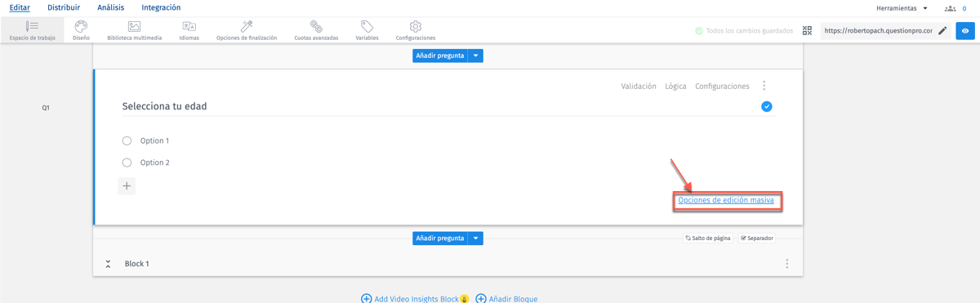Click the top Añadir pregunta button

click(x=440, y=56)
